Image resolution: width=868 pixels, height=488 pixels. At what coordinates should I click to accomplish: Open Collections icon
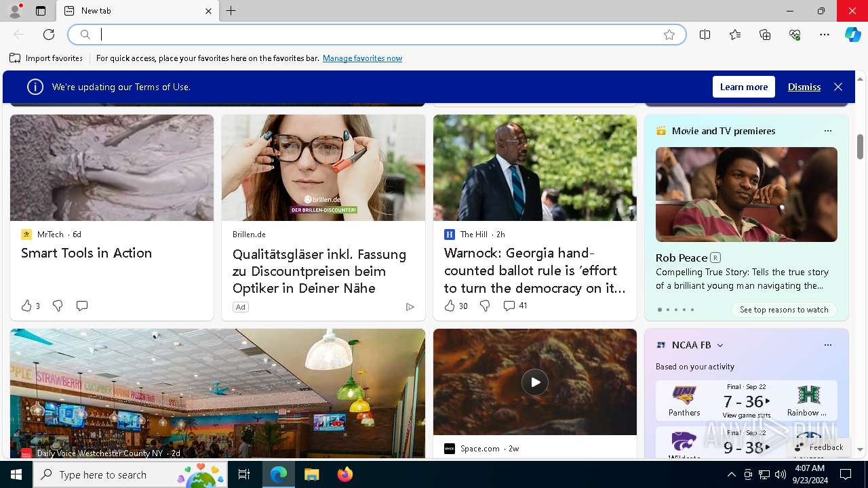point(765,35)
